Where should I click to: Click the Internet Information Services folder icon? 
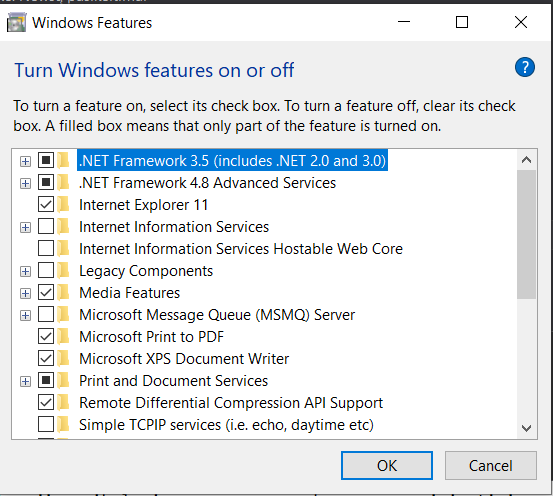click(x=63, y=226)
